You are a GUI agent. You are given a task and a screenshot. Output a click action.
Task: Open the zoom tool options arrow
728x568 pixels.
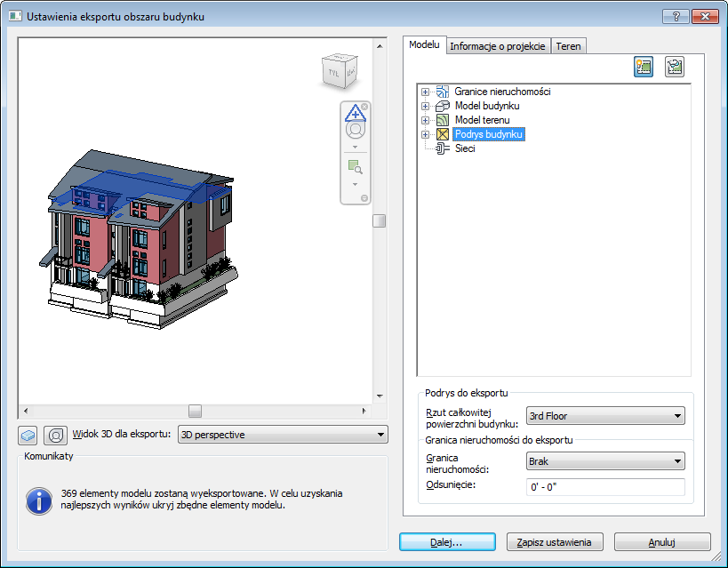tap(356, 184)
